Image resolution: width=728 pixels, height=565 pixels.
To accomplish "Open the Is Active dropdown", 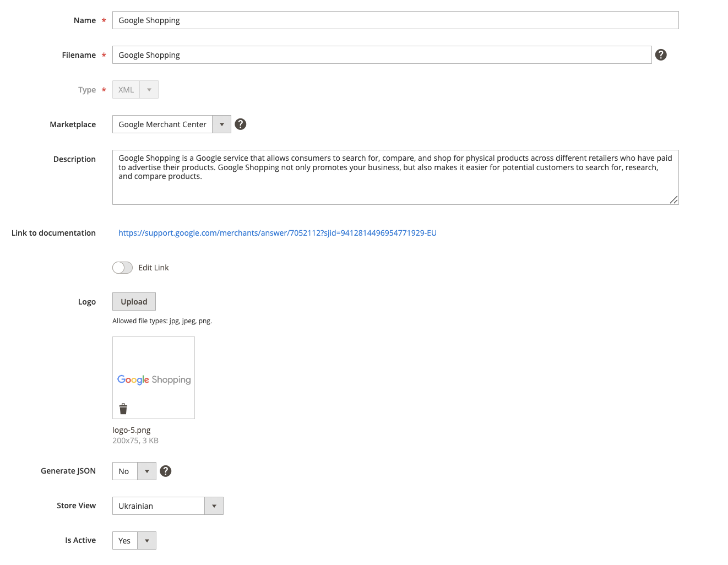I will (134, 541).
